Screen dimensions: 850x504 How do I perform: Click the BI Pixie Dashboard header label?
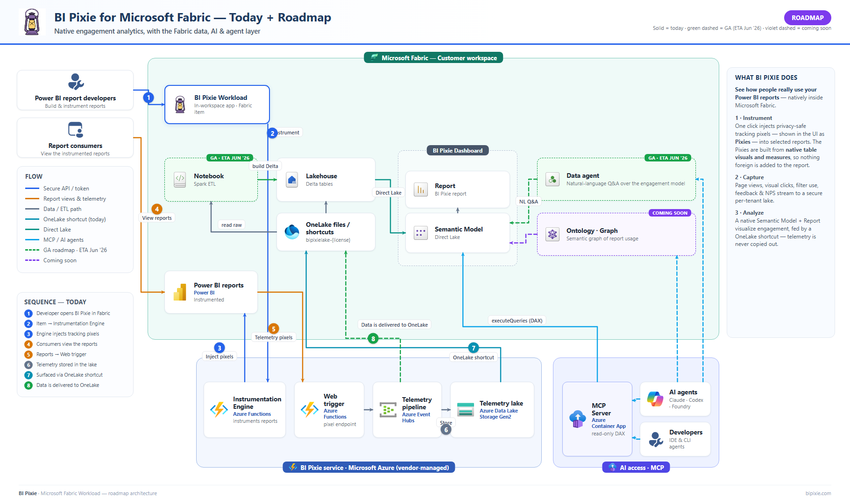(x=458, y=150)
